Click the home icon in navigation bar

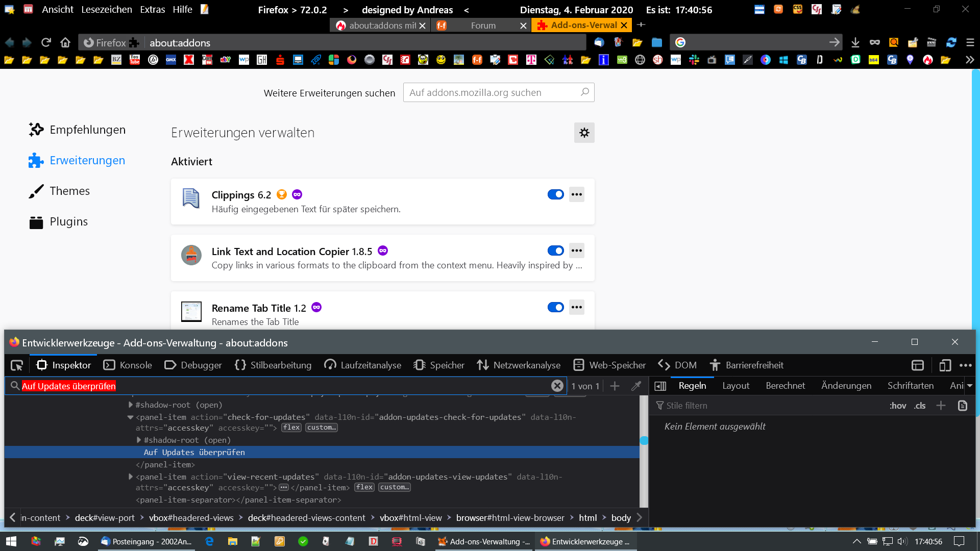coord(65,42)
